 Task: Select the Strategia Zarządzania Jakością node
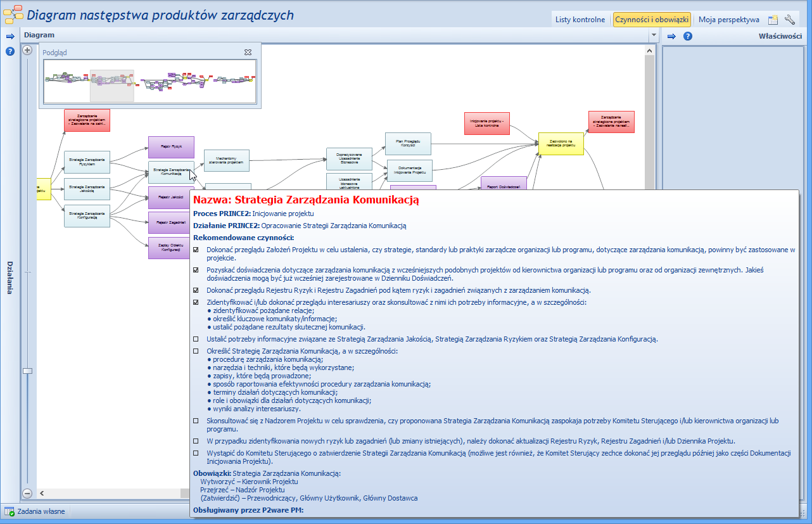click(87, 189)
